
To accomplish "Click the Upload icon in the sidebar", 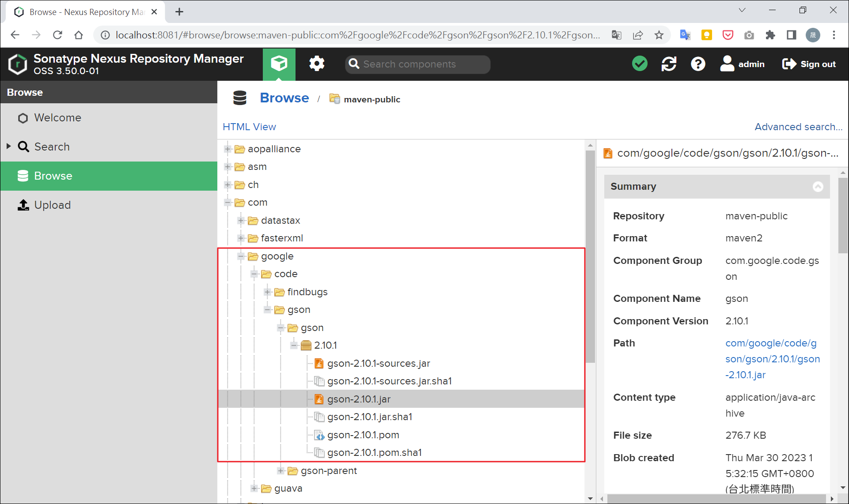I will coord(23,205).
